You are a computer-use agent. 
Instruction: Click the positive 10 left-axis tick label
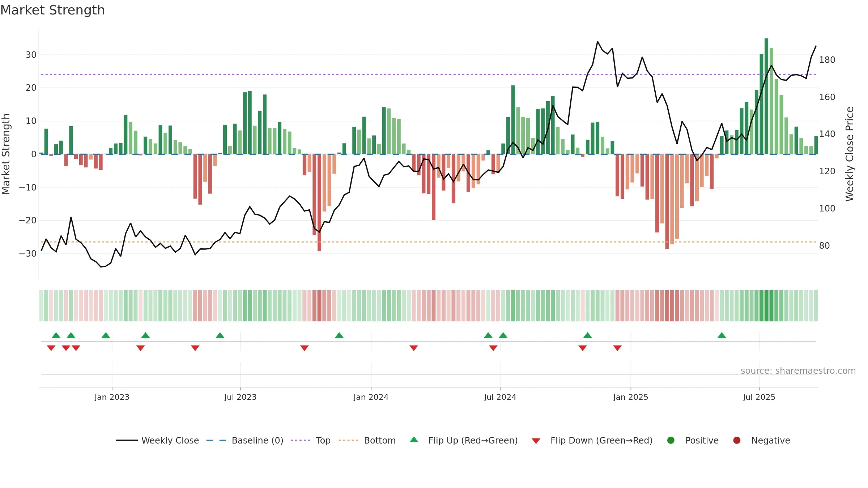31,121
